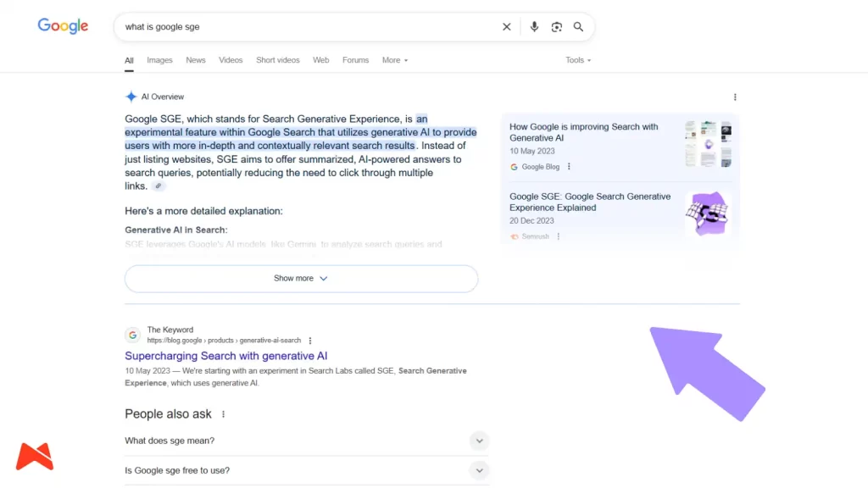Viewport: 868px width, 488px height.
Task: Open options menu next to blog.google URL
Action: [x=310, y=341]
